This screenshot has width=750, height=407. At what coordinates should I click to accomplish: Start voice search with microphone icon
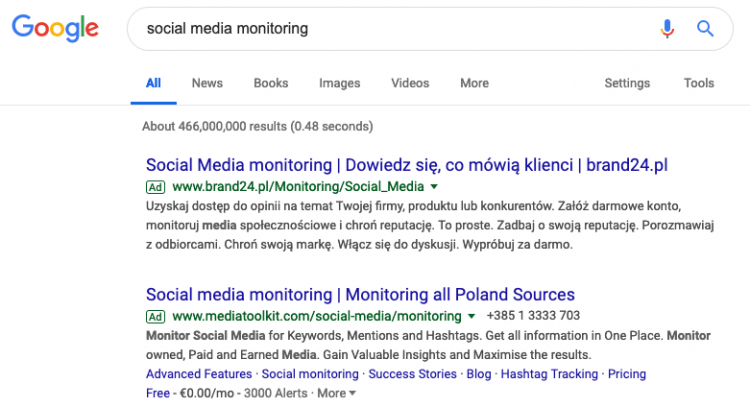(x=667, y=29)
